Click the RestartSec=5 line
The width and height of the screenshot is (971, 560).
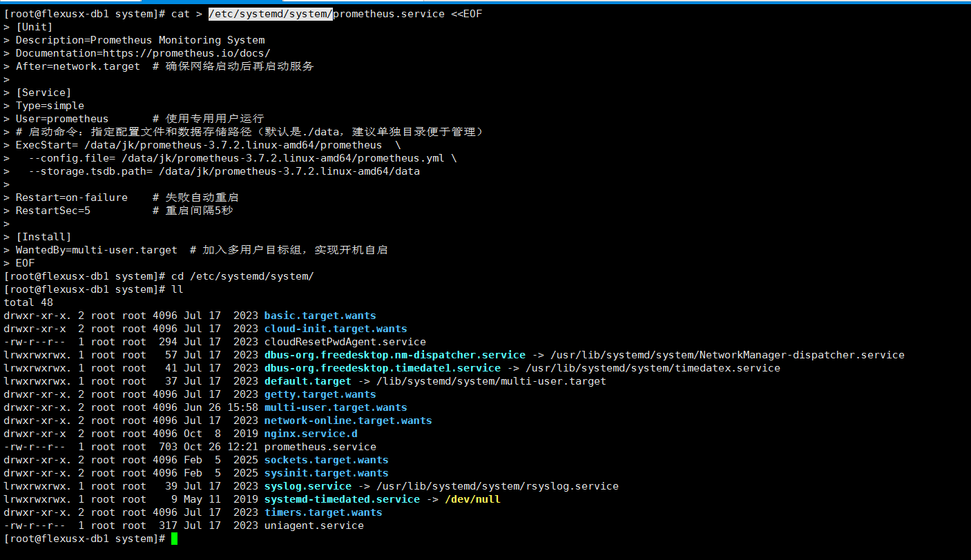[x=124, y=211]
